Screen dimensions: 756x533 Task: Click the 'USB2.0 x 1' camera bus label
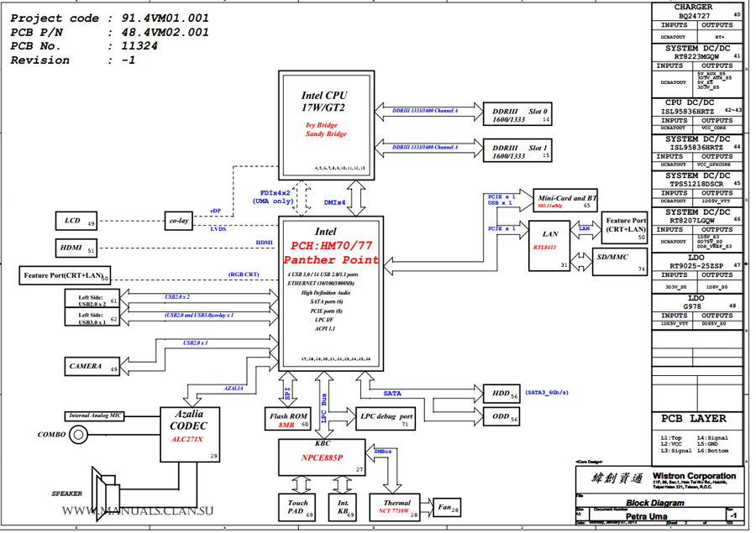pos(195,343)
